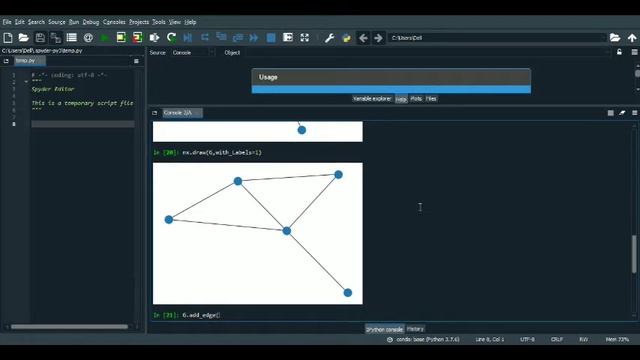
Task: Open the Debug menu
Action: tap(91, 22)
